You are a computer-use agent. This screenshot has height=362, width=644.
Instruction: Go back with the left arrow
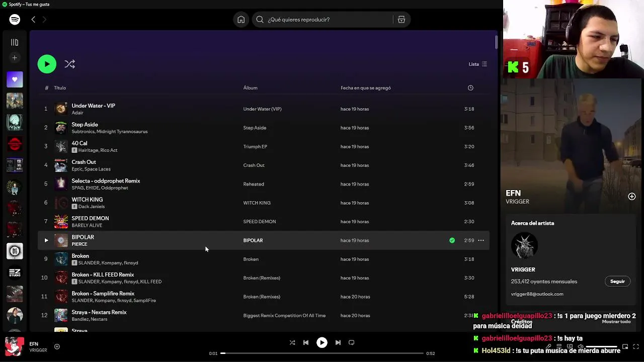pos(33,20)
